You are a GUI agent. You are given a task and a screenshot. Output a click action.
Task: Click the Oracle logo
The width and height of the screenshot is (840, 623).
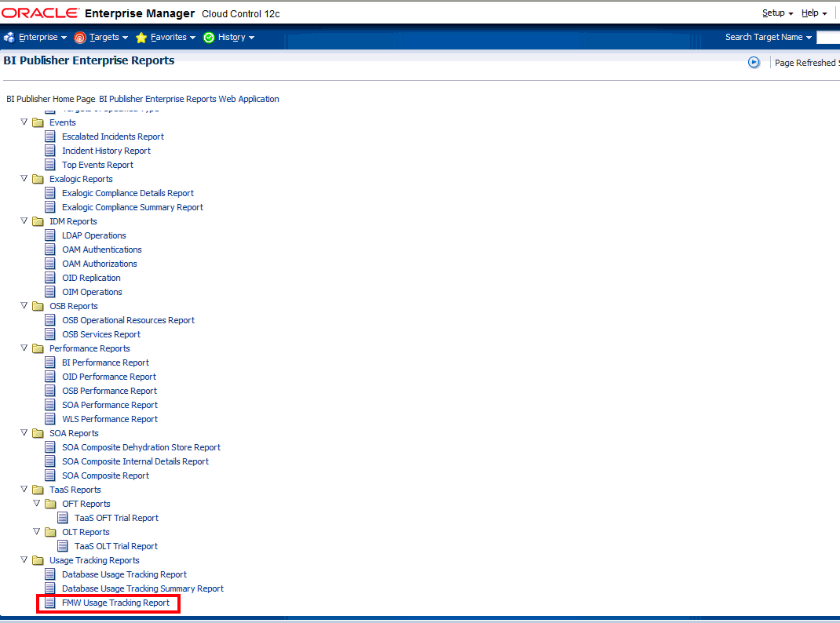pyautogui.click(x=41, y=13)
